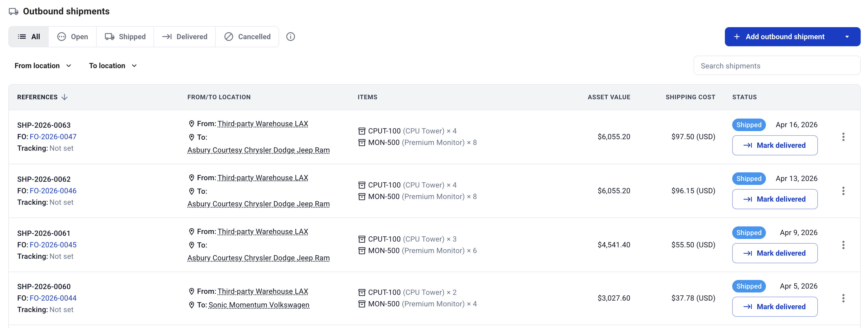
Task: Open fulfillment order FO-2026-0047
Action: pos(53,137)
